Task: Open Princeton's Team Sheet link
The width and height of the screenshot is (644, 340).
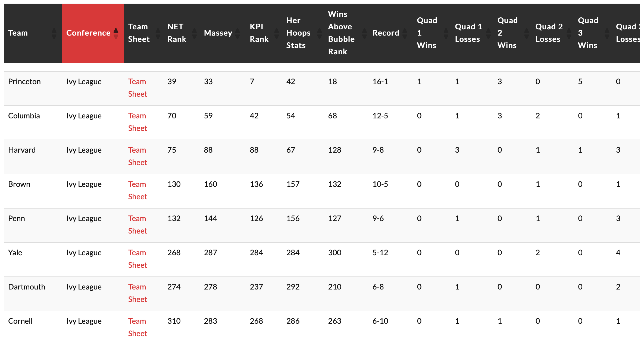Action: click(137, 87)
